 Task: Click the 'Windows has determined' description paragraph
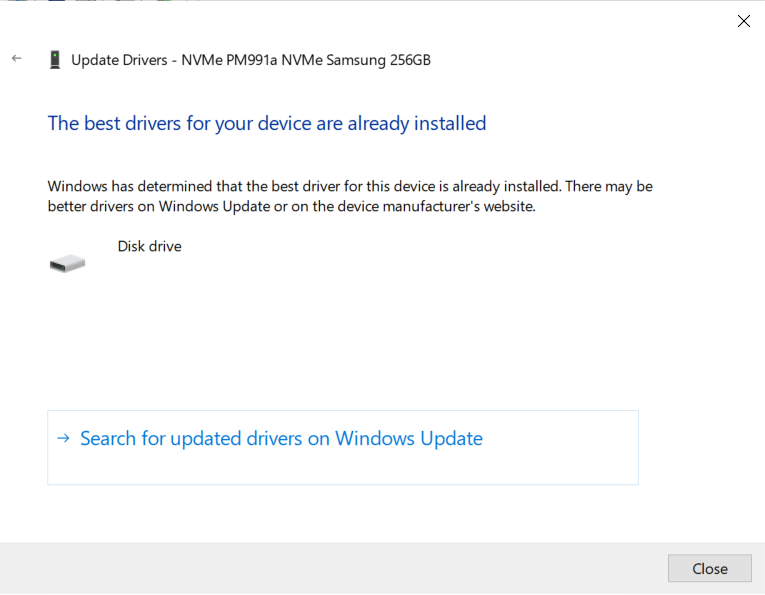coord(350,196)
